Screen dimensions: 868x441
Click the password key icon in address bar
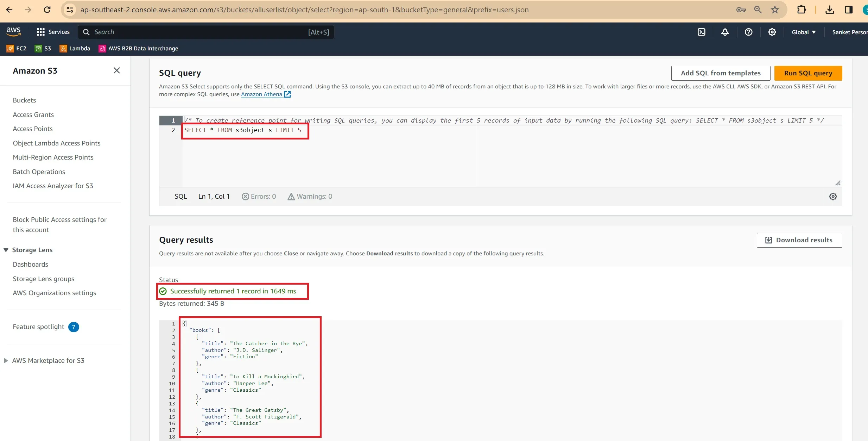(741, 10)
